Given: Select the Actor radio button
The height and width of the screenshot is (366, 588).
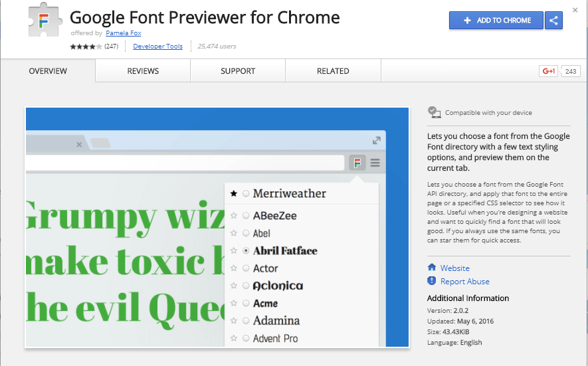Looking at the screenshot, I should pyautogui.click(x=246, y=268).
